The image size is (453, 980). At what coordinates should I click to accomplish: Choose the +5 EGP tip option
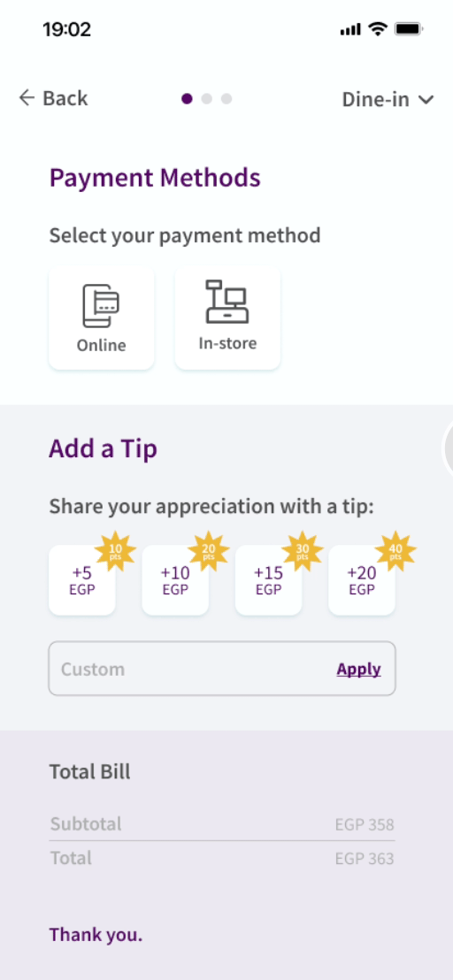[82, 580]
